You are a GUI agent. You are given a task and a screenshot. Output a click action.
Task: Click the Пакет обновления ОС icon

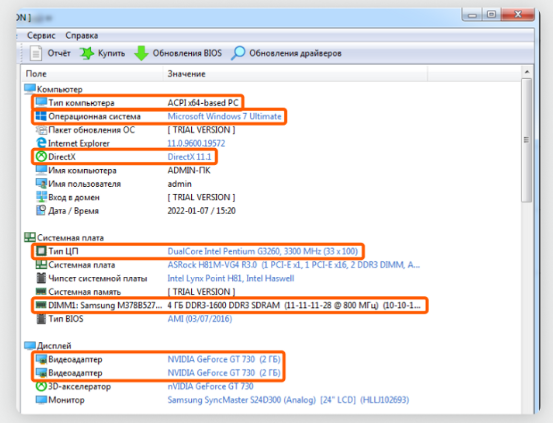click(41, 129)
